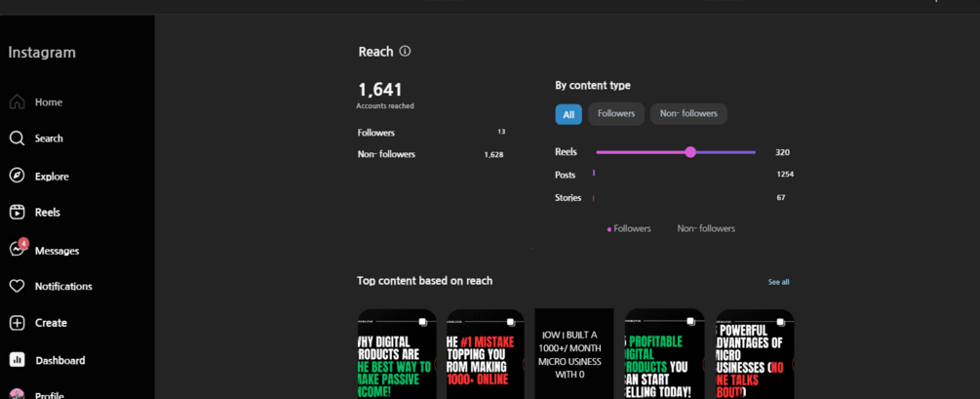Click the Create plus icon
The image size is (980, 399).
[17, 323]
